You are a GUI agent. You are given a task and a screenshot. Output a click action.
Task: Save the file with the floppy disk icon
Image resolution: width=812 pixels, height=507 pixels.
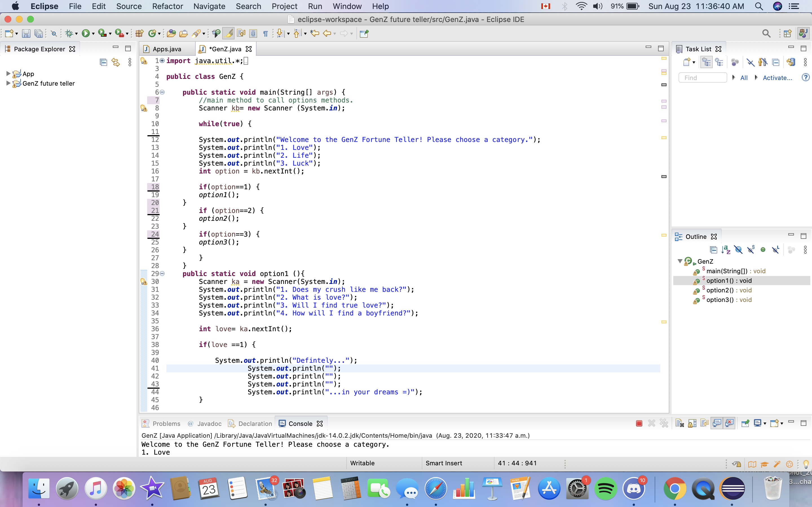(x=26, y=33)
